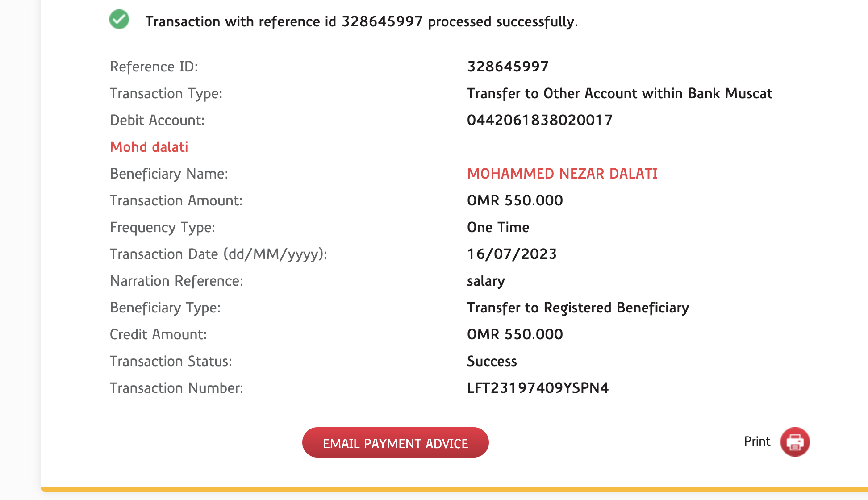Select the Reference ID value 328645997
Screen dimensions: 868x500
508,67
